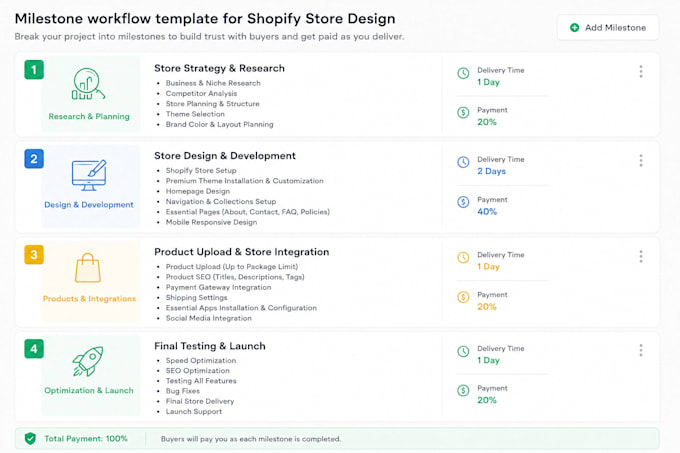This screenshot has height=453, width=680.
Task: Click the 40% payment value
Action: point(487,212)
